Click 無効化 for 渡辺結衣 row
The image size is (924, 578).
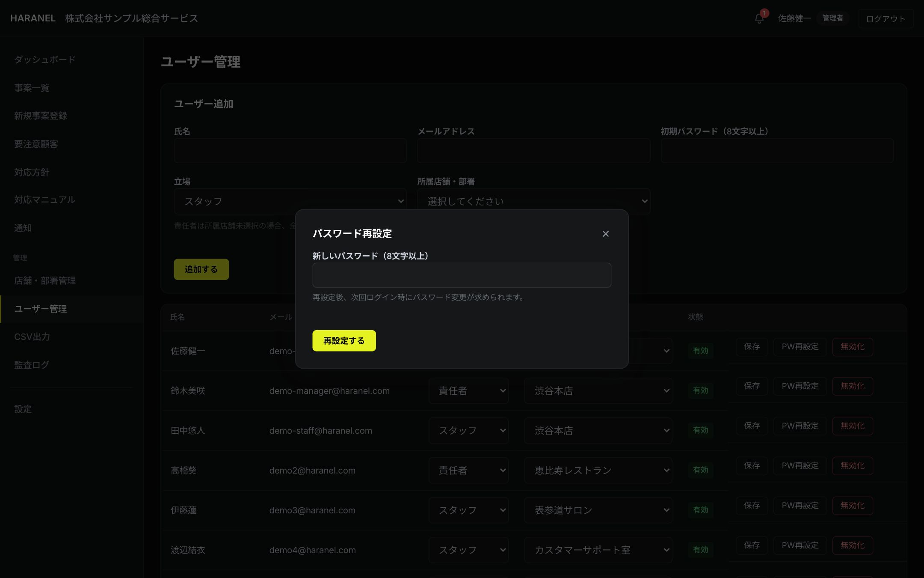(853, 545)
